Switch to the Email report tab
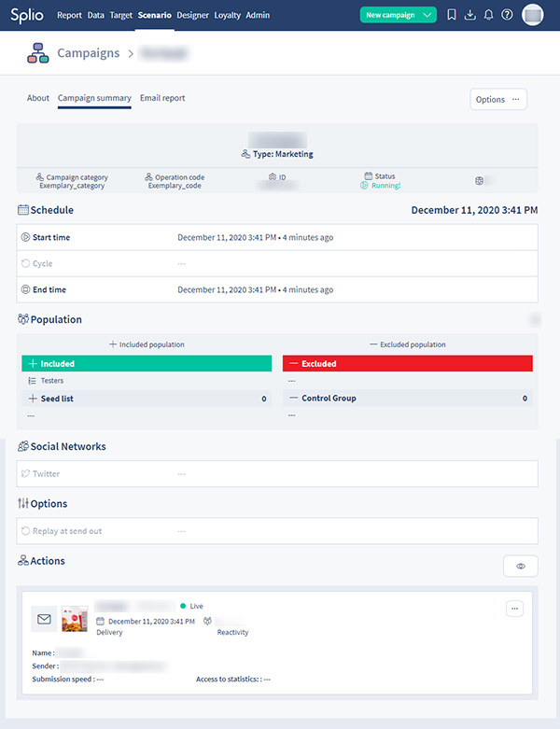 pyautogui.click(x=163, y=98)
